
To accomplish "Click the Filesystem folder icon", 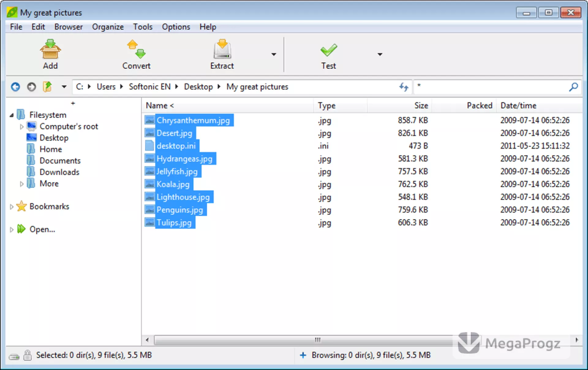I will [21, 114].
